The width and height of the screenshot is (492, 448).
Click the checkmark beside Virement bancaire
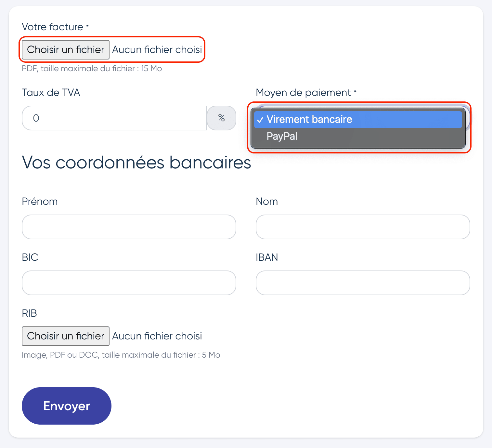click(260, 120)
